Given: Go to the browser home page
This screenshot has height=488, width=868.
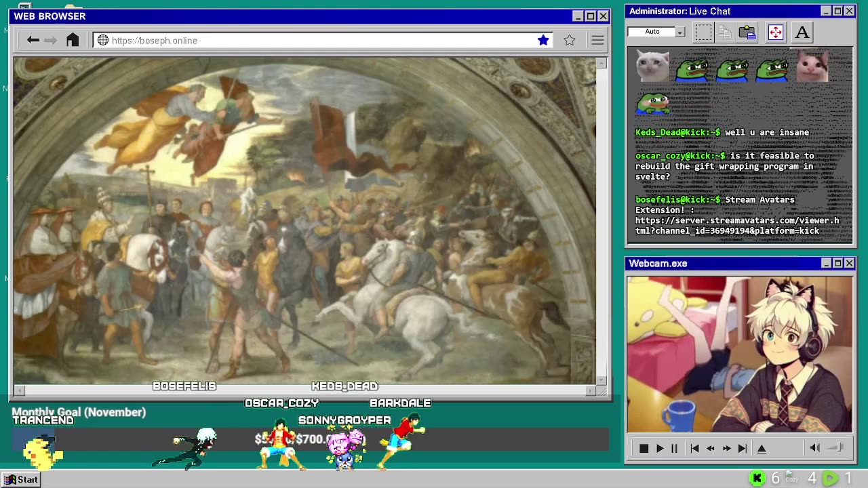Looking at the screenshot, I should pyautogui.click(x=73, y=41).
